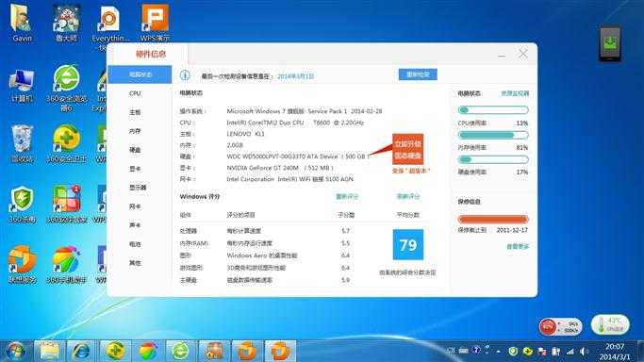Select the 电脑状态 sidebar tab
644x362 pixels.
click(x=140, y=74)
